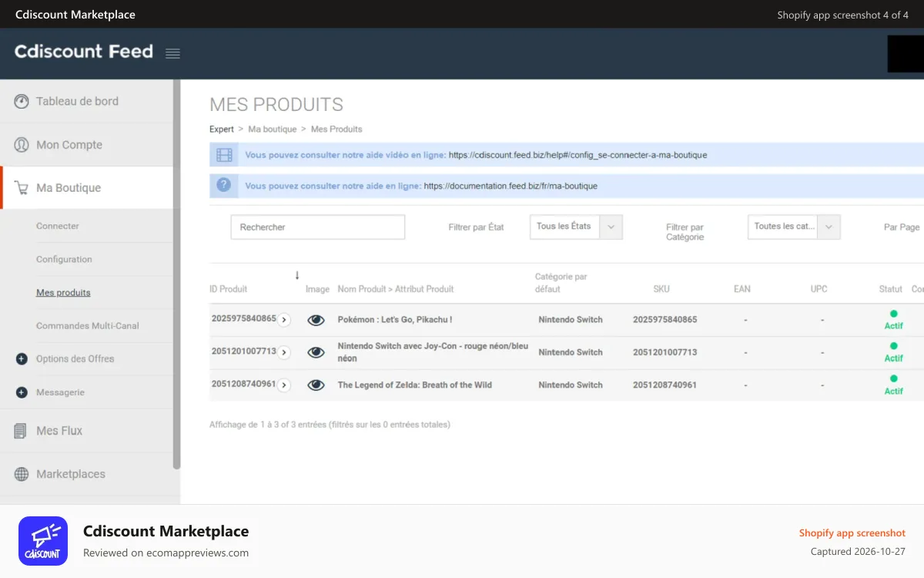Viewport: 924px width, 578px height.
Task: Click the Marketplaces globe icon
Action: click(22, 474)
